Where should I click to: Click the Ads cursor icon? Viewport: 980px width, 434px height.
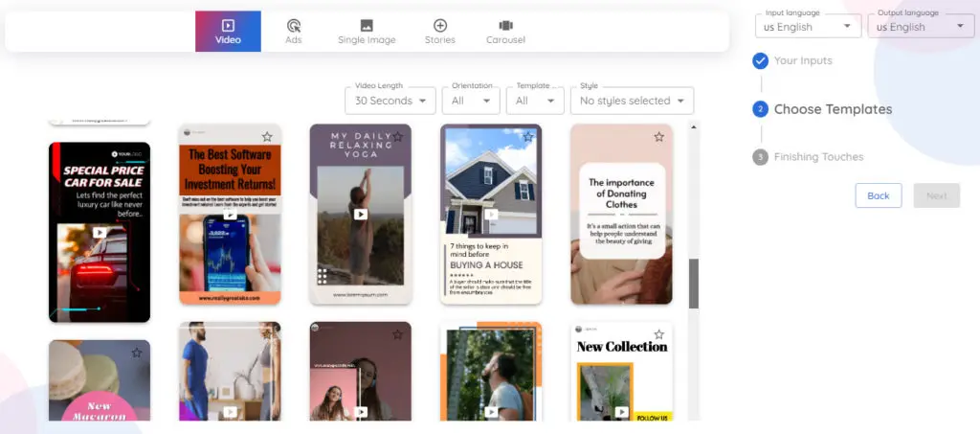coord(293,26)
